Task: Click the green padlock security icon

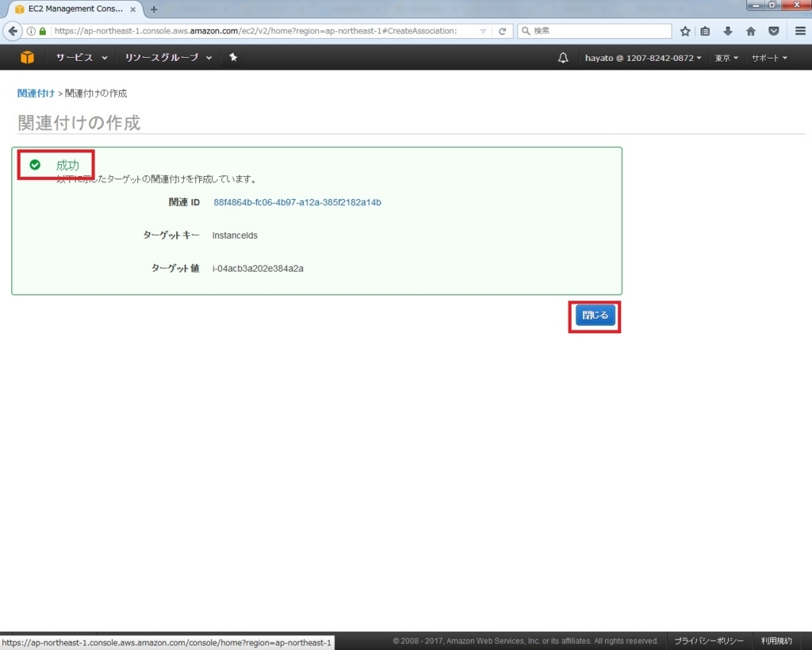Action: [x=43, y=31]
